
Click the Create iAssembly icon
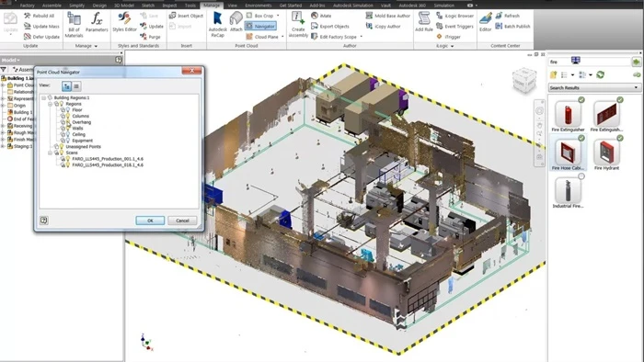coord(298,25)
